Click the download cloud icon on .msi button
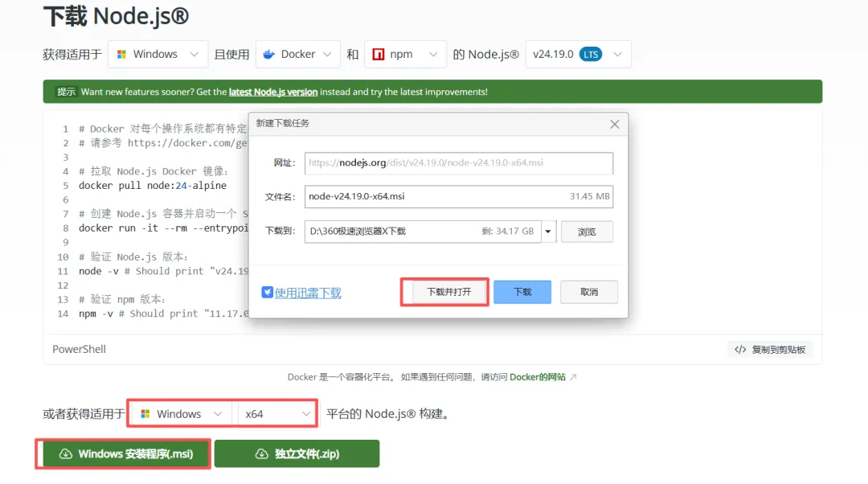Screen dimensions: 868x484 [x=66, y=454]
